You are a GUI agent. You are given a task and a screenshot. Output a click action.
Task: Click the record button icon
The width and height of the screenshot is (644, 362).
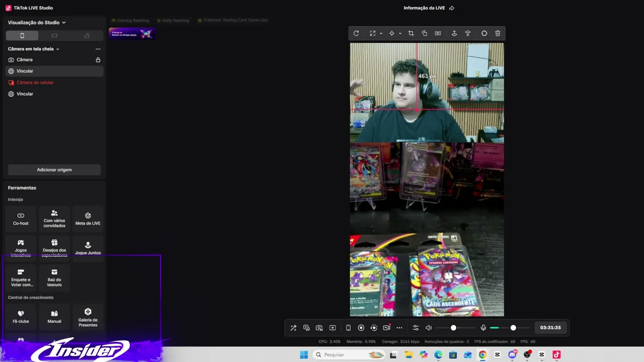pos(361,328)
